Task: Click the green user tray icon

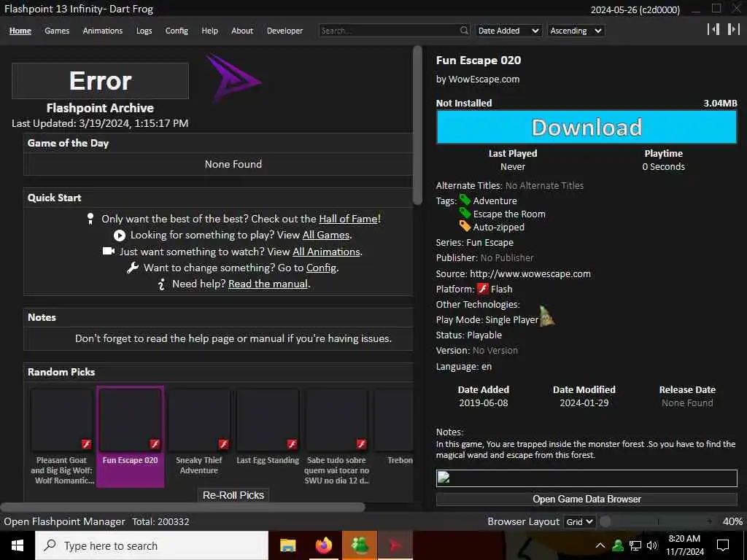Action: click(618, 545)
